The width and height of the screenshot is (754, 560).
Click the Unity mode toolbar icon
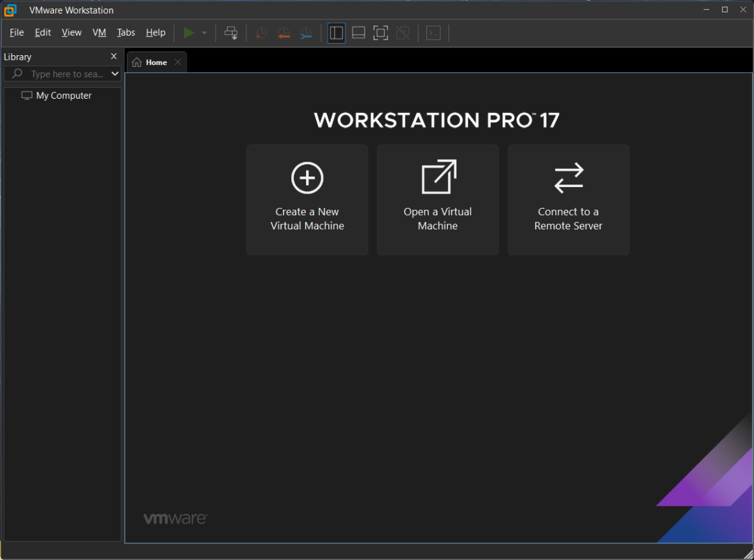point(402,32)
